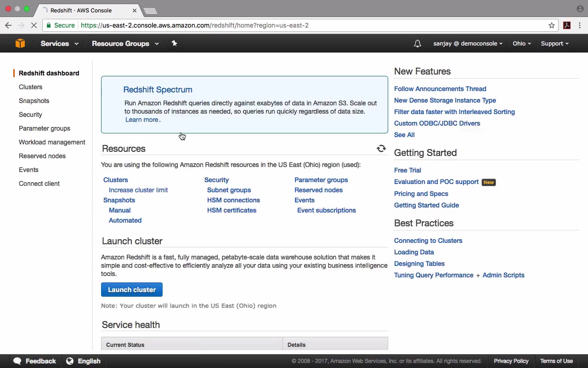Open Security in the sidebar
The image size is (588, 368).
[30, 115]
